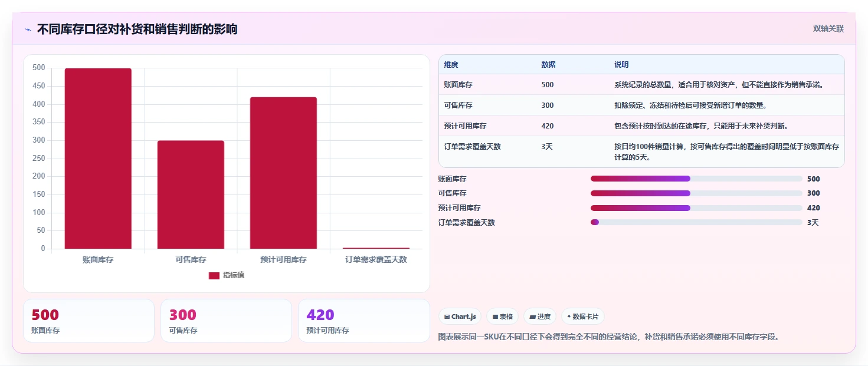This screenshot has width=868, height=366.
Task: Click the progress value 420 at right
Action: (814, 208)
